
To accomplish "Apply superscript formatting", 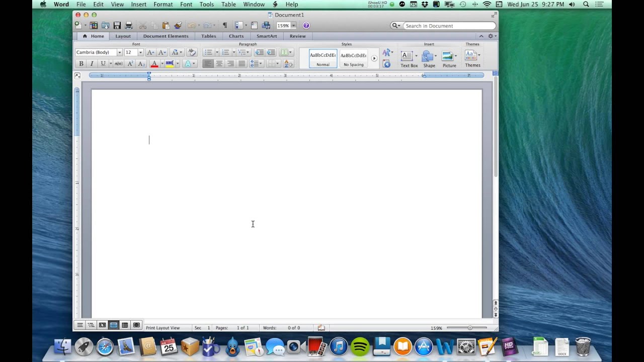I will (130, 63).
